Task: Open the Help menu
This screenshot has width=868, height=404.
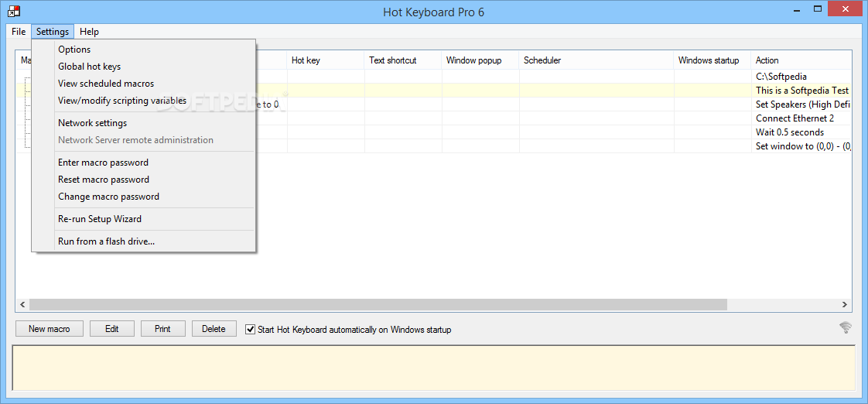Action: coord(89,32)
